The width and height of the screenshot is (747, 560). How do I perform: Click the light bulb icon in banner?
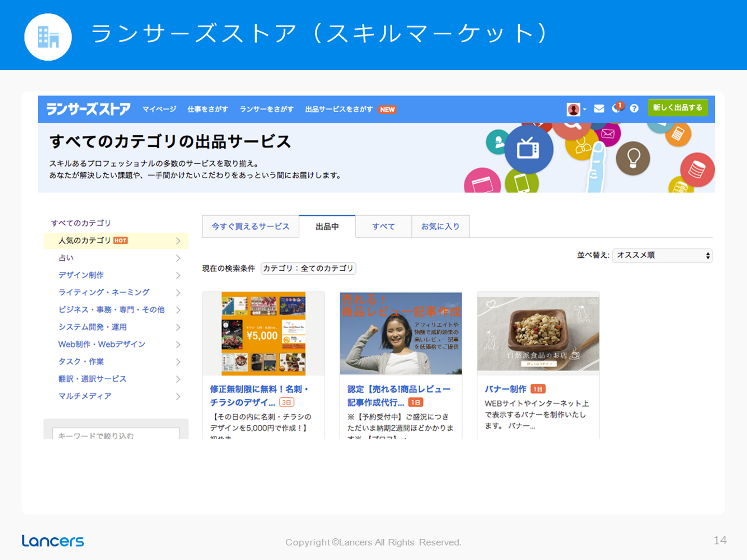pyautogui.click(x=633, y=158)
